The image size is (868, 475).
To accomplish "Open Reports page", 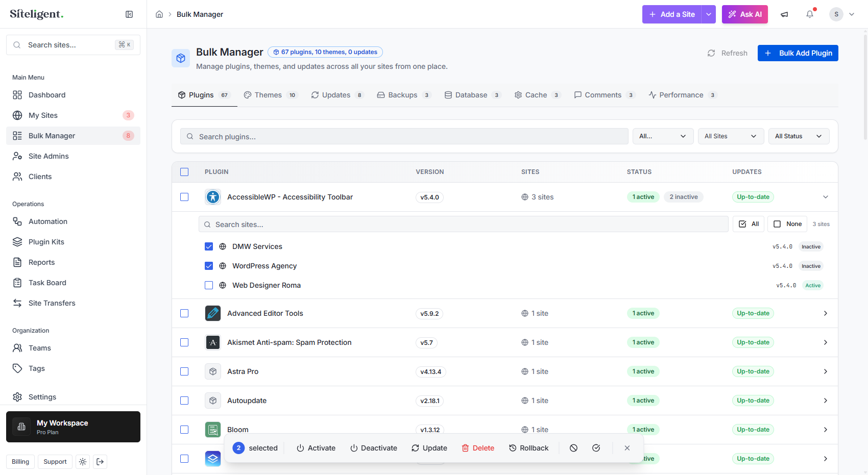I will (x=73, y=262).
